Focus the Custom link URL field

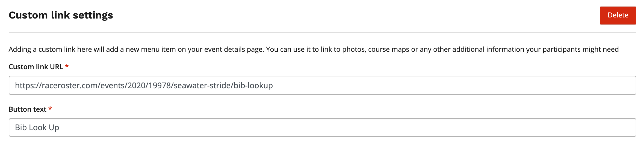pyautogui.click(x=322, y=85)
